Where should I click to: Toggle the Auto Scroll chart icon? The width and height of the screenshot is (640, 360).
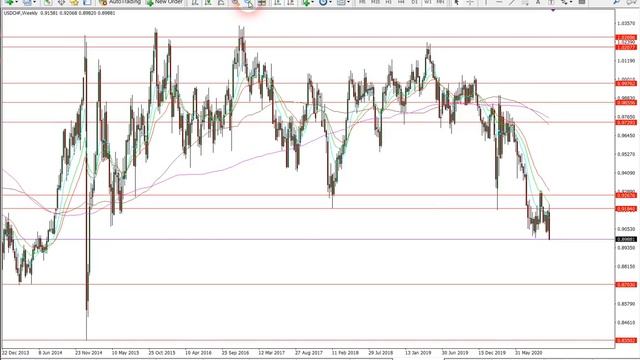tap(277, 2)
